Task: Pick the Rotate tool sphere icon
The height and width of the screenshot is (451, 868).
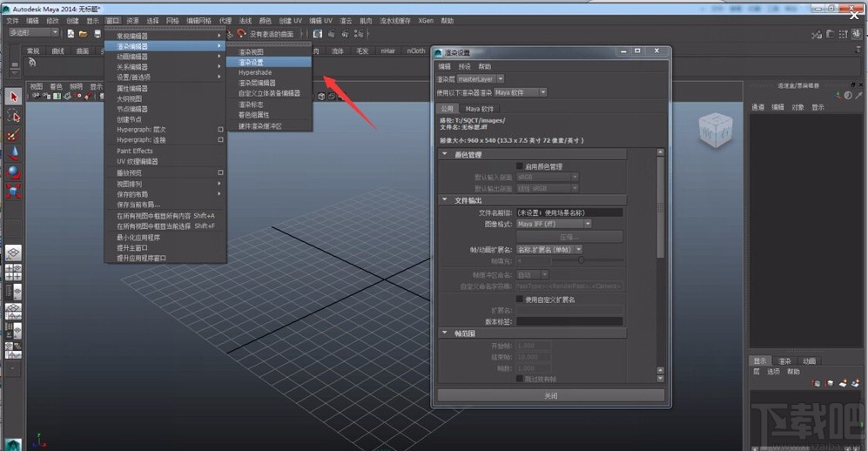Action: click(x=13, y=172)
